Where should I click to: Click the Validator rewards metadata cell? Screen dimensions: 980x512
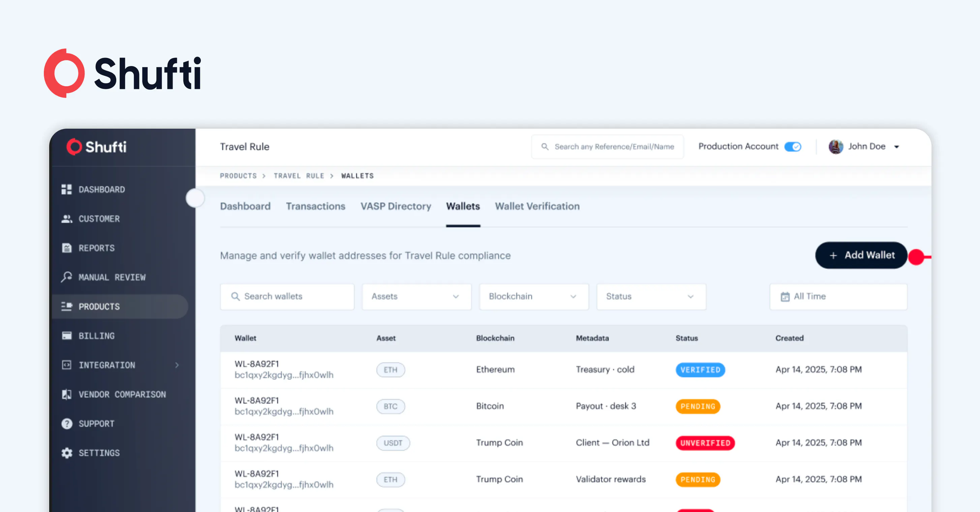[x=611, y=479]
